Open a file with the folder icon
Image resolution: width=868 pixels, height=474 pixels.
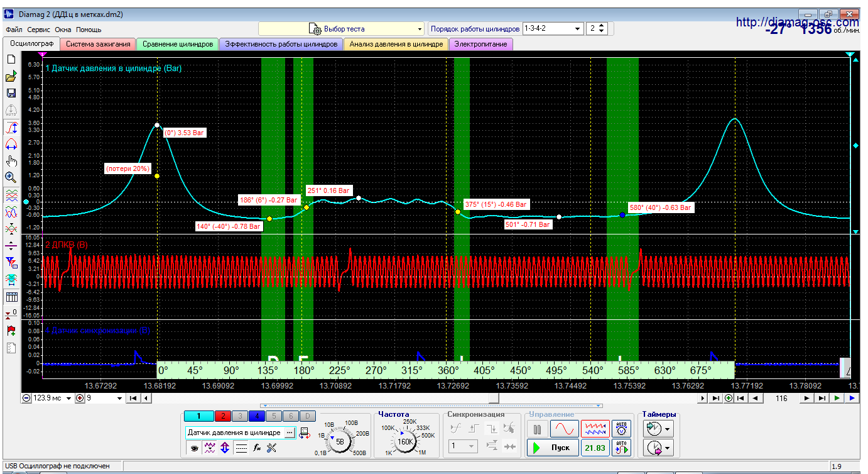[x=11, y=76]
